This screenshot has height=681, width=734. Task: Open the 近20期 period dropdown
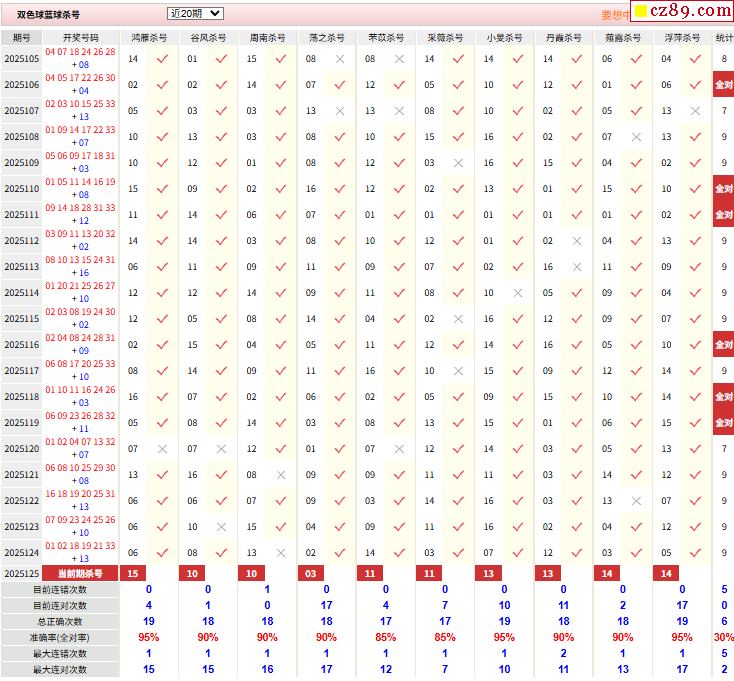(195, 14)
